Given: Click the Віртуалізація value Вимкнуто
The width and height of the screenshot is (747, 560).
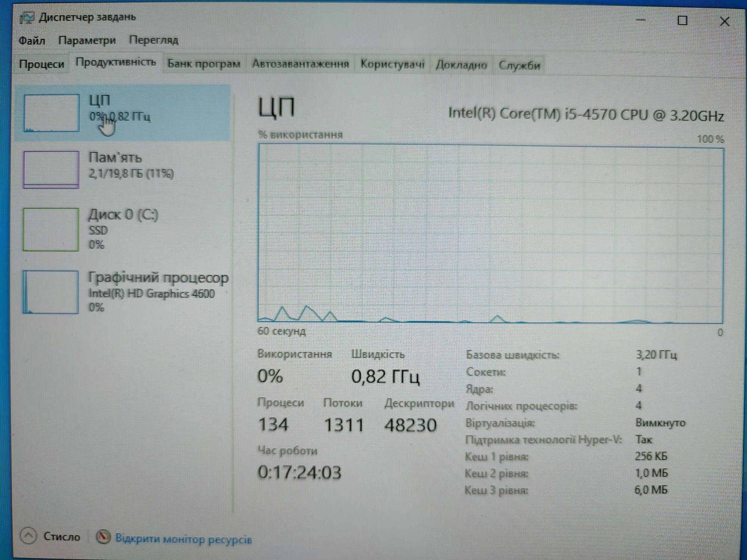Looking at the screenshot, I should 660,423.
